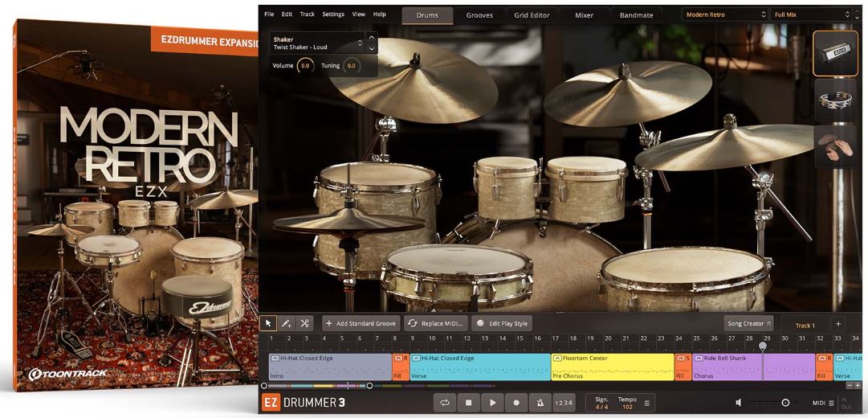Expand the Song Creator panel

pyautogui.click(x=749, y=323)
